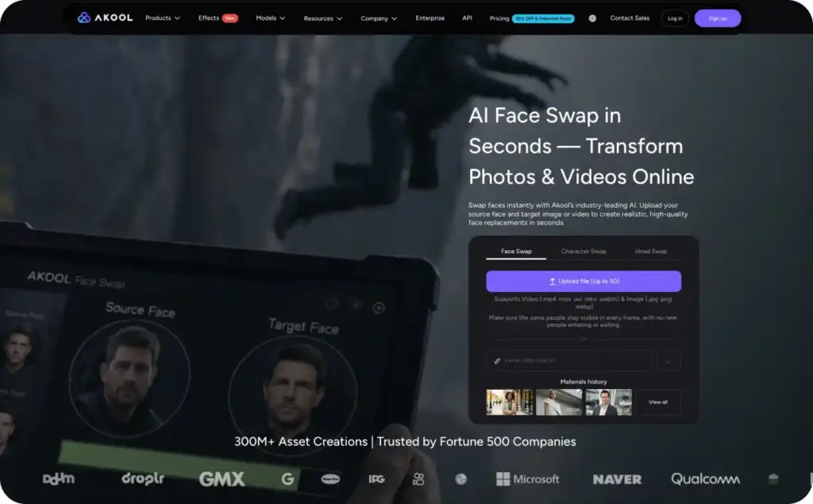Click the Microsoft logo
Viewport: 813px width, 504px height.
coord(528,479)
